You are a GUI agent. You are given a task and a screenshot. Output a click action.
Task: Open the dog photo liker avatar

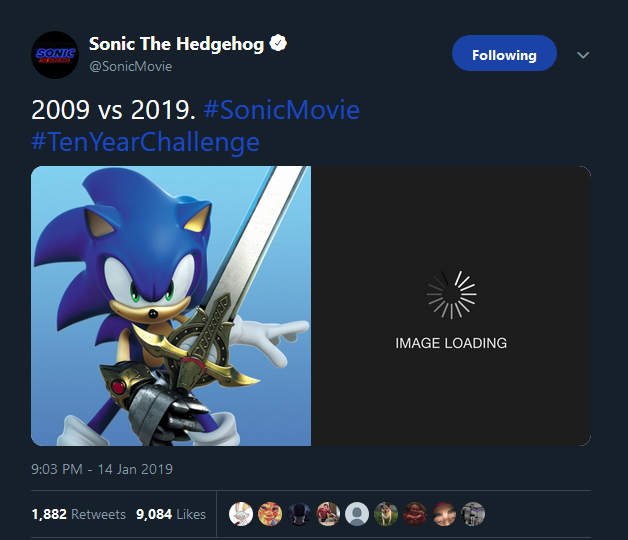(386, 514)
